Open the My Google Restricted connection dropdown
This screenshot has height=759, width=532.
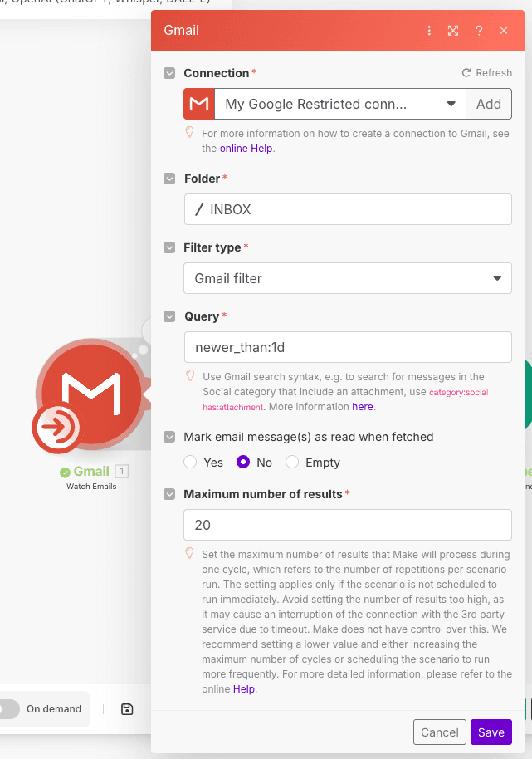point(340,104)
